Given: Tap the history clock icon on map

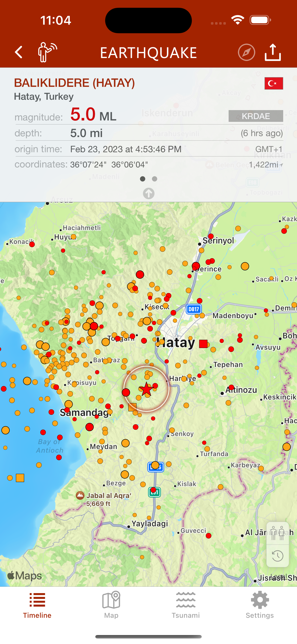Looking at the screenshot, I should (277, 556).
